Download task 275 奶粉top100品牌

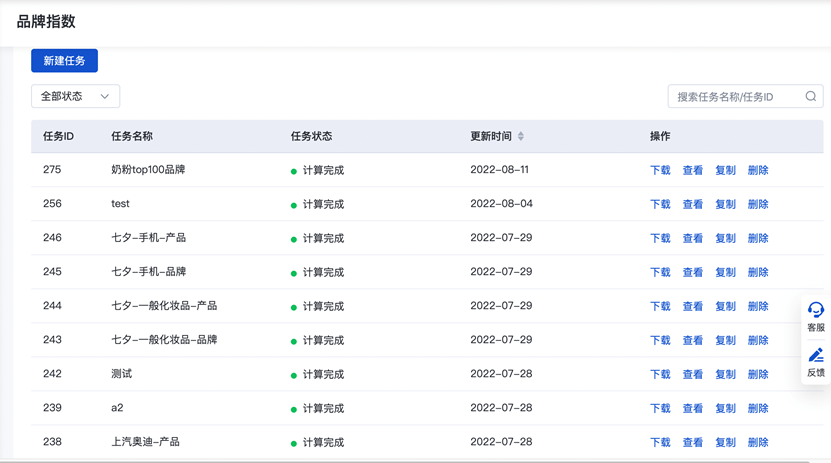pos(660,171)
